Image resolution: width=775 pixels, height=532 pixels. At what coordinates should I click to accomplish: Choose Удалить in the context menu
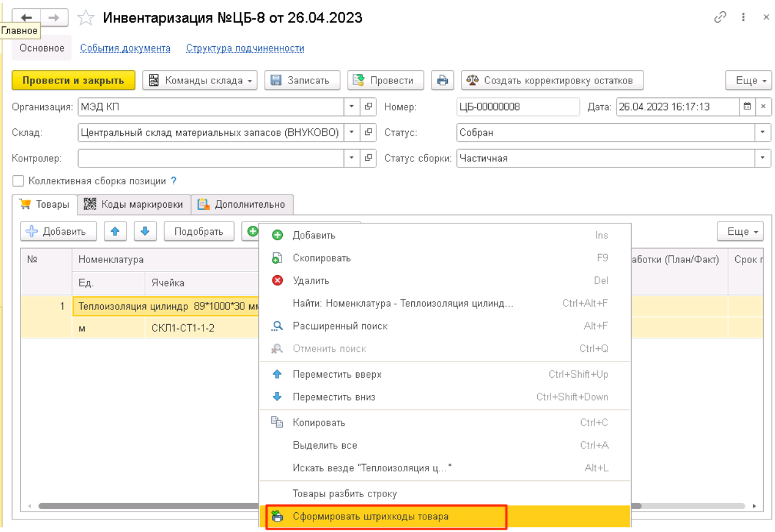(445, 280)
